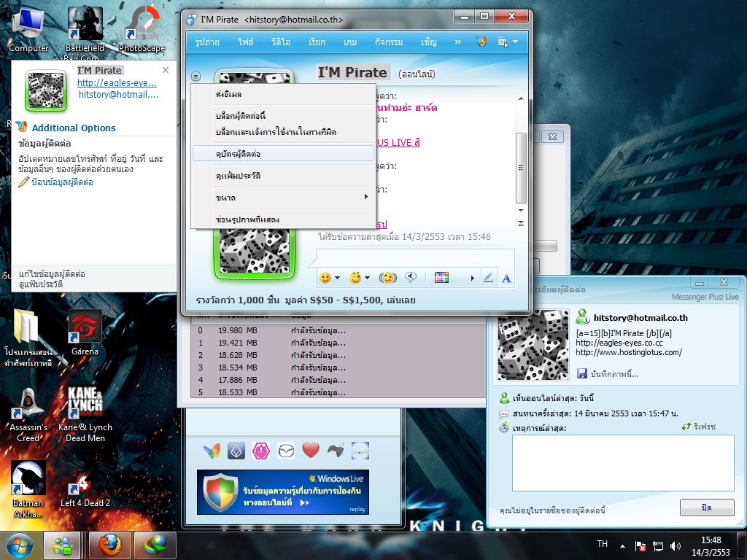Screen dimensions: 747x560
Task: Click รูปถ่าย in the chat toolbar
Action: 207,42
